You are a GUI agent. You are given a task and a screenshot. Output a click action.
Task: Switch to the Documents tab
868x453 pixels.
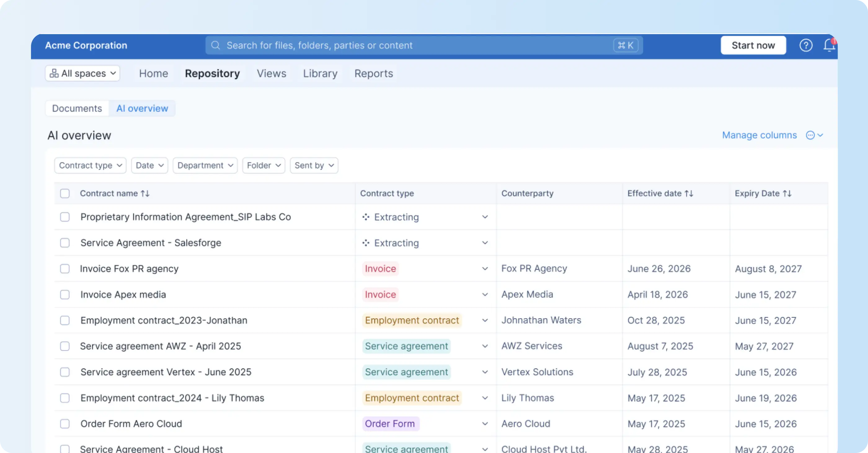click(77, 108)
